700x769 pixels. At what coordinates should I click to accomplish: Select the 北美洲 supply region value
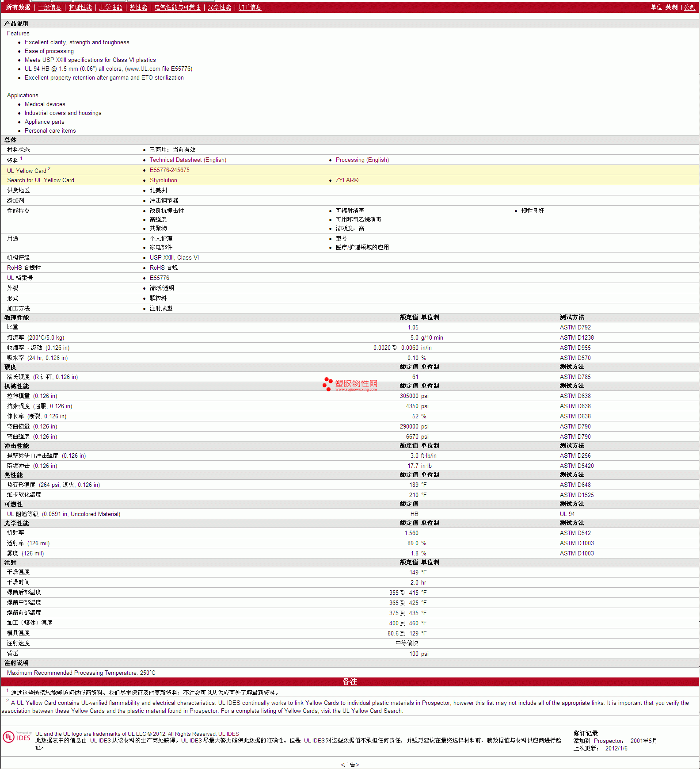click(158, 191)
